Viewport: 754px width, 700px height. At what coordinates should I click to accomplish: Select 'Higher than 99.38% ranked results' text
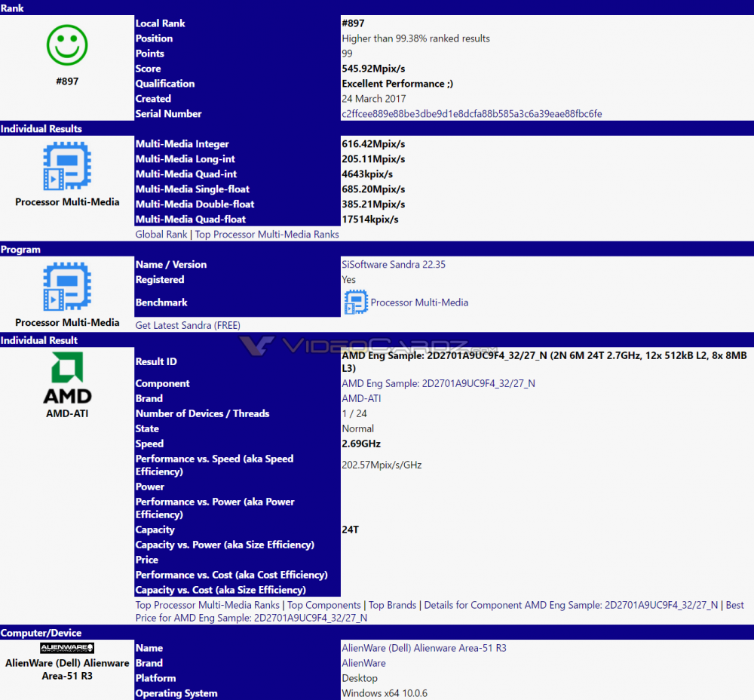click(415, 38)
